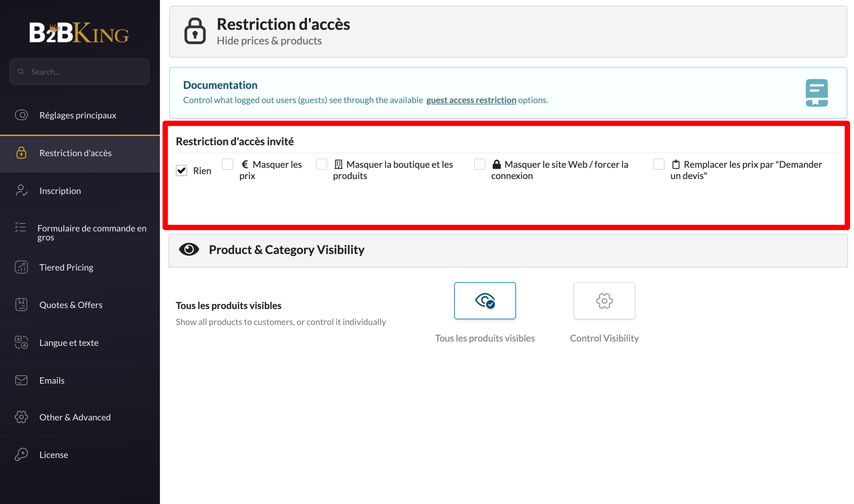
Task: Follow the guest access restriction link
Action: (x=471, y=100)
